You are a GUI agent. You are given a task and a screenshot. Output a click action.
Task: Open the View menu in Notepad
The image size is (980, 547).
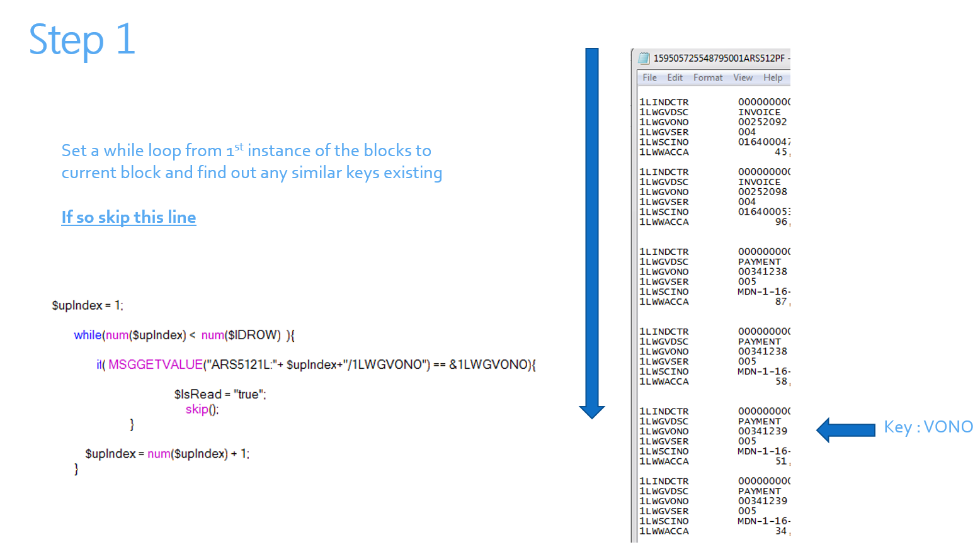tap(742, 77)
